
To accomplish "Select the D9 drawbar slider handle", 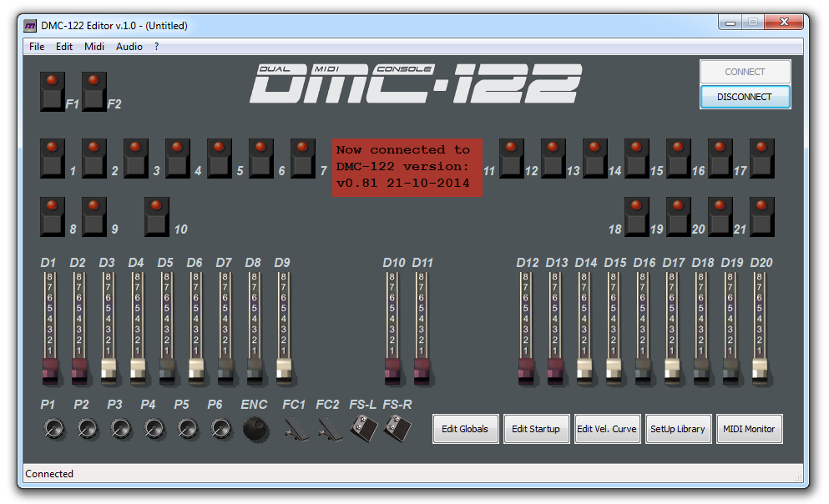I will (x=283, y=370).
